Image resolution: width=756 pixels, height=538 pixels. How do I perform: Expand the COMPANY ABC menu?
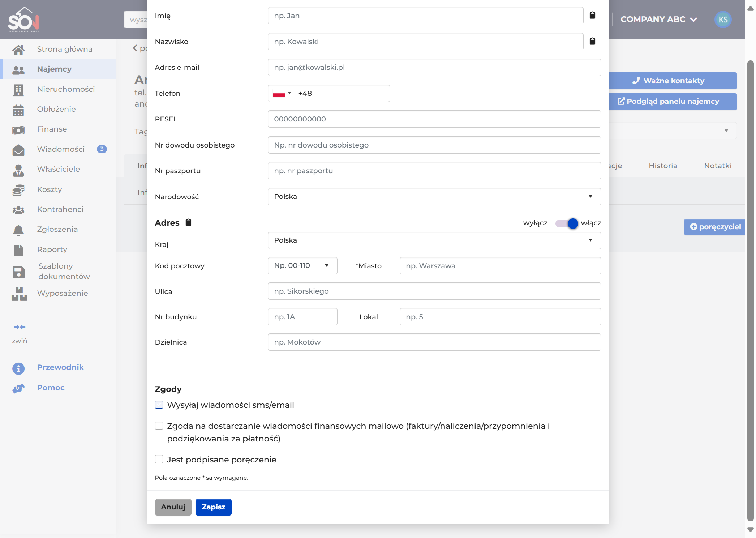(x=658, y=20)
